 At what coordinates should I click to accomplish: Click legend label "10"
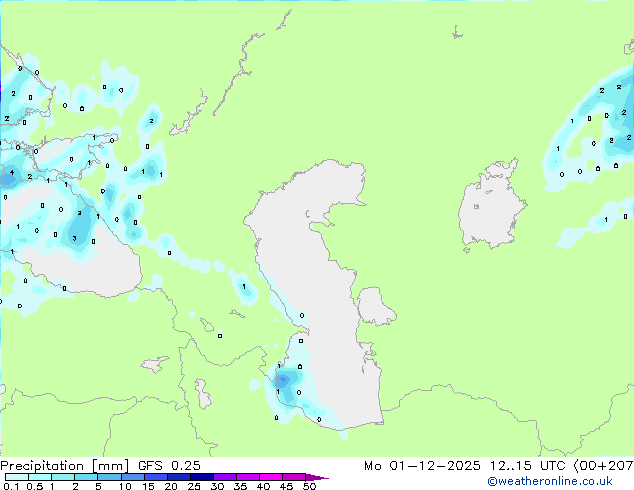pos(125,486)
